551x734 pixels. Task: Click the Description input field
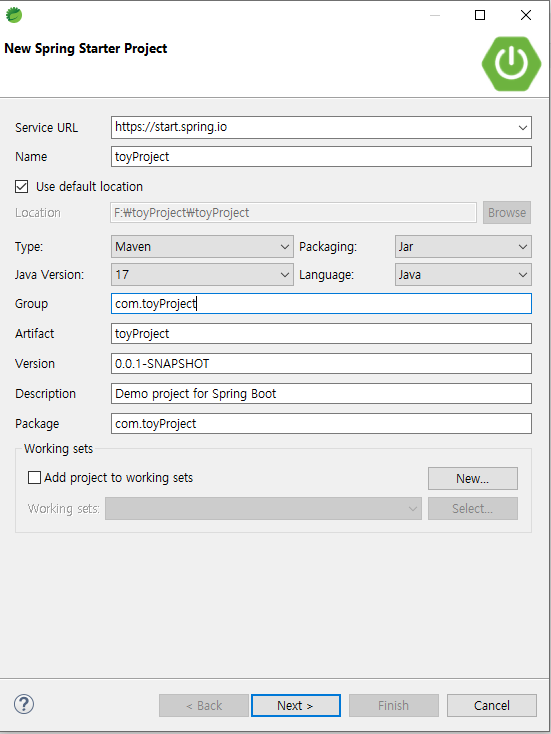(321, 393)
